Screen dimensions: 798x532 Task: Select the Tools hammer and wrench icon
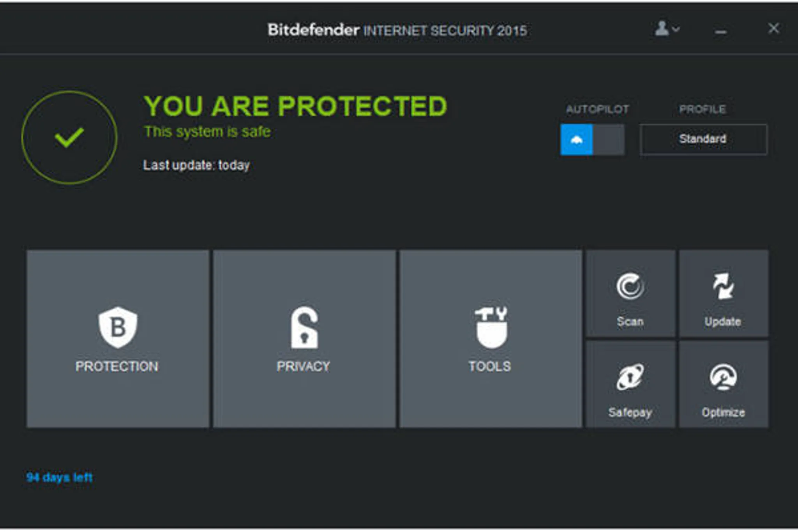point(491,327)
